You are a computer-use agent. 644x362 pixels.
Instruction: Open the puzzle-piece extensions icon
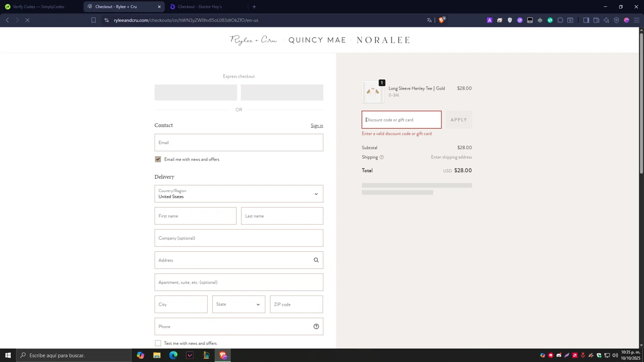(560, 20)
